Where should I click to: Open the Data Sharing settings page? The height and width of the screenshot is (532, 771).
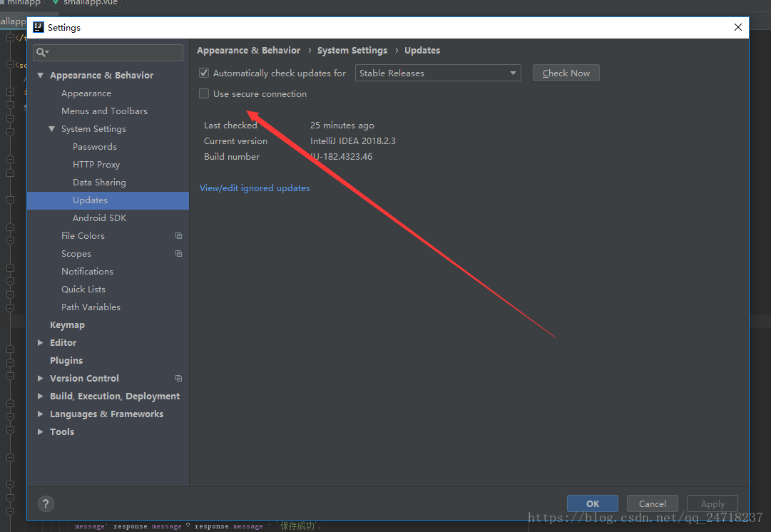(99, 183)
